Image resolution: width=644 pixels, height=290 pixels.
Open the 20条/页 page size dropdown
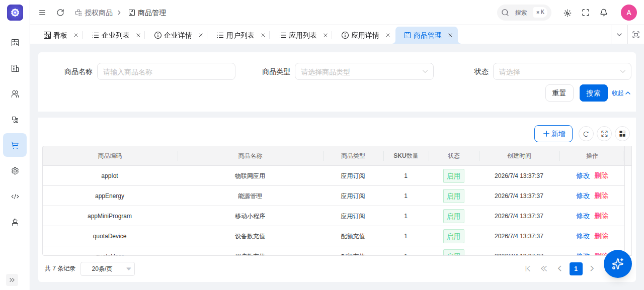(x=108, y=269)
